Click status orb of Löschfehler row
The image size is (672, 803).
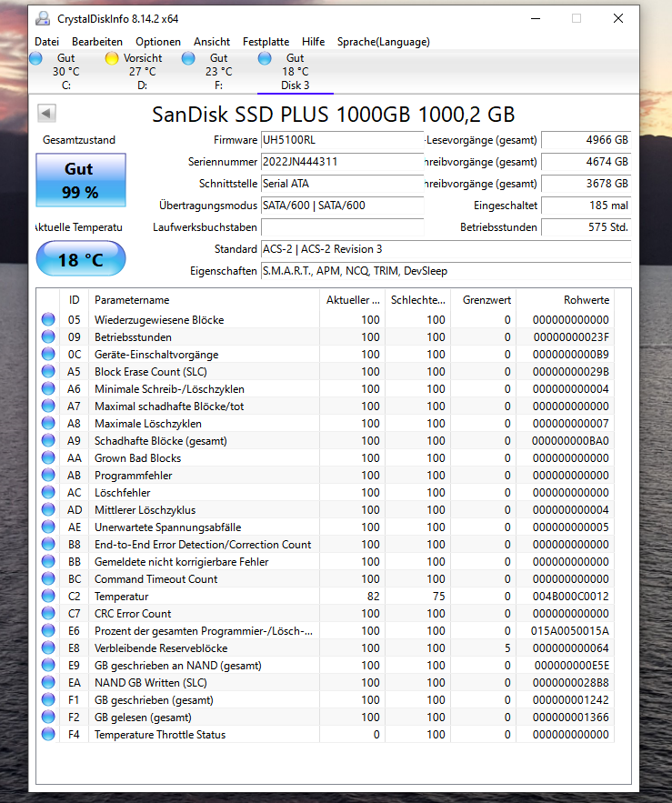click(x=48, y=493)
